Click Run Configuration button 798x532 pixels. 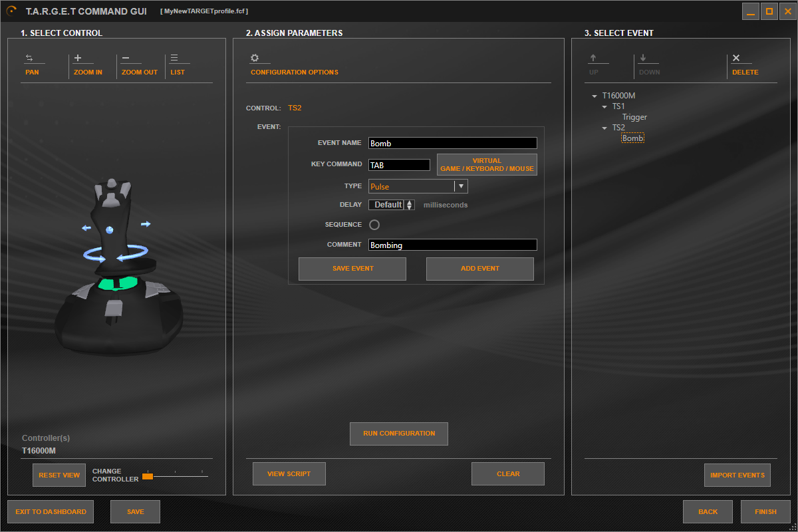pyautogui.click(x=399, y=434)
